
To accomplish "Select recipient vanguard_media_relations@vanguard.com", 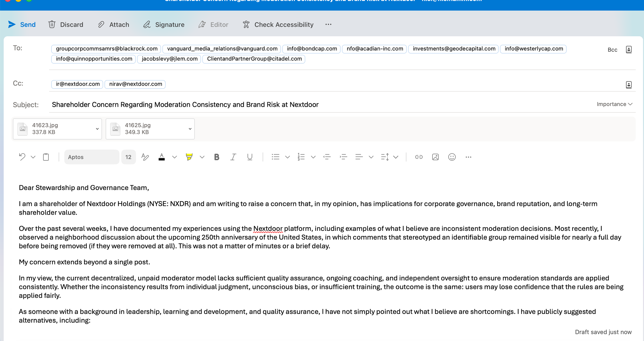I will coord(222,49).
